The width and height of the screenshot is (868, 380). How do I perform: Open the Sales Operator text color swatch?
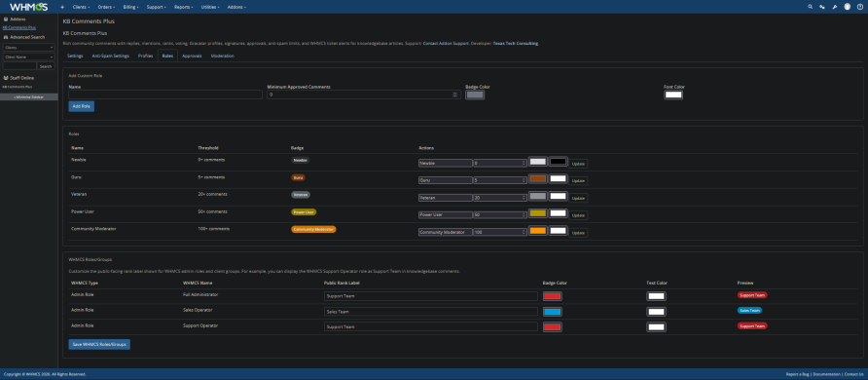click(656, 312)
